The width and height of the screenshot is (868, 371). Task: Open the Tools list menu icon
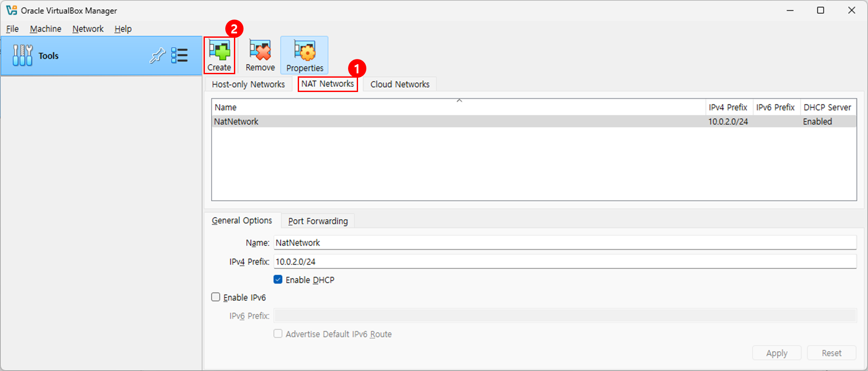(x=179, y=56)
